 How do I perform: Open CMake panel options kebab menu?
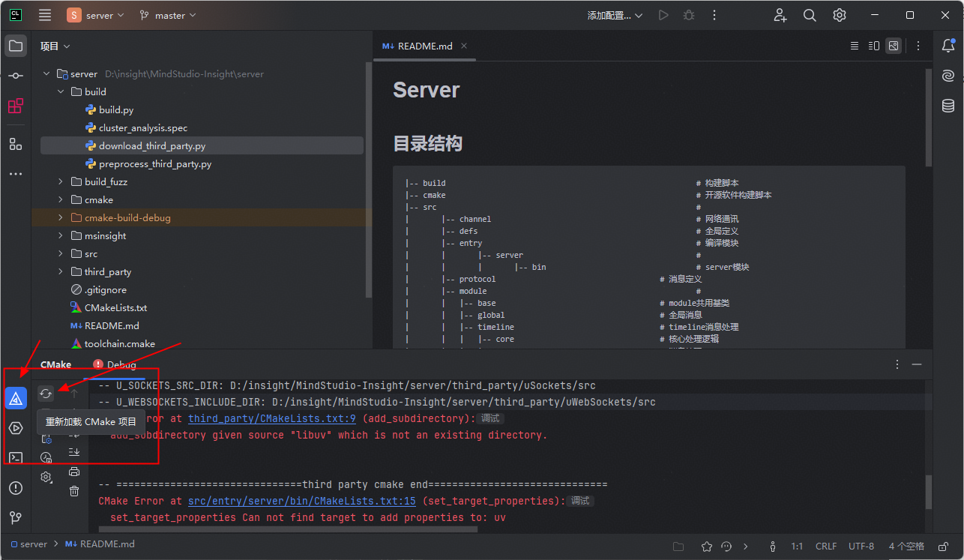tap(897, 364)
